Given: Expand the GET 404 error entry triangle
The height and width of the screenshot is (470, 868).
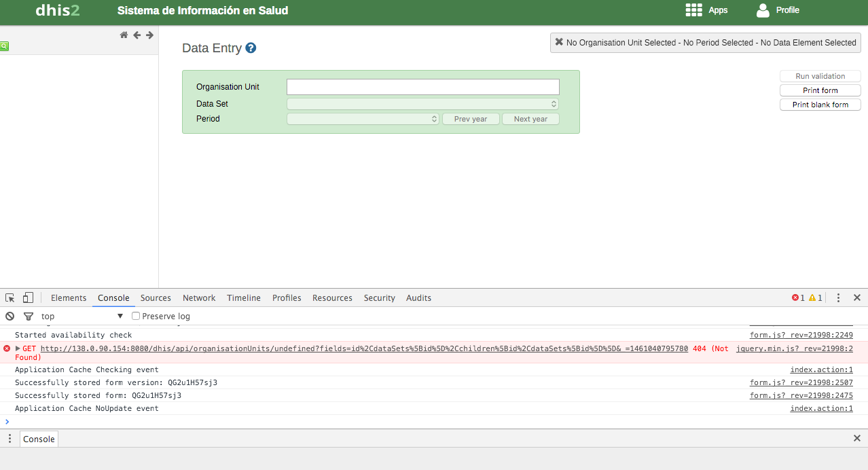Looking at the screenshot, I should tap(18, 348).
